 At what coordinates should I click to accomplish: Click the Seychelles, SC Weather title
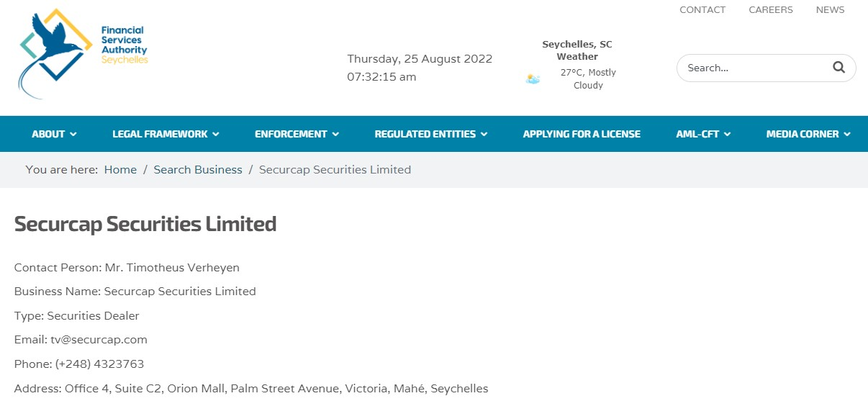click(577, 50)
